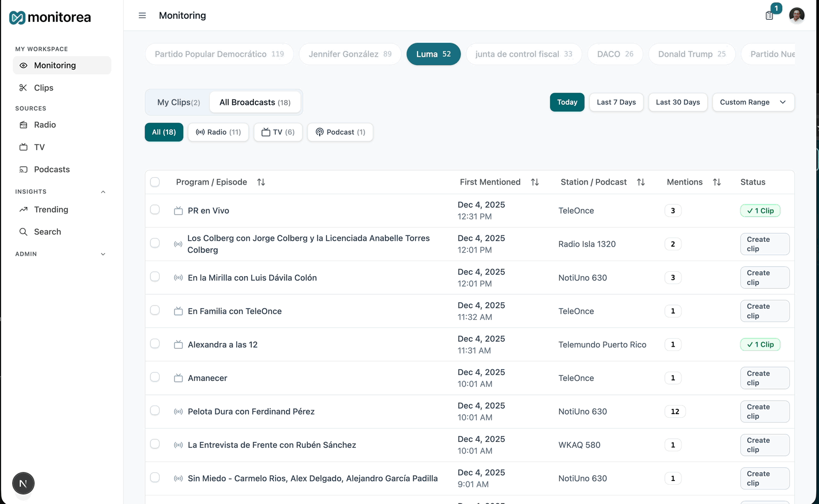Open the user profile avatar
This screenshot has width=819, height=504.
tap(797, 16)
